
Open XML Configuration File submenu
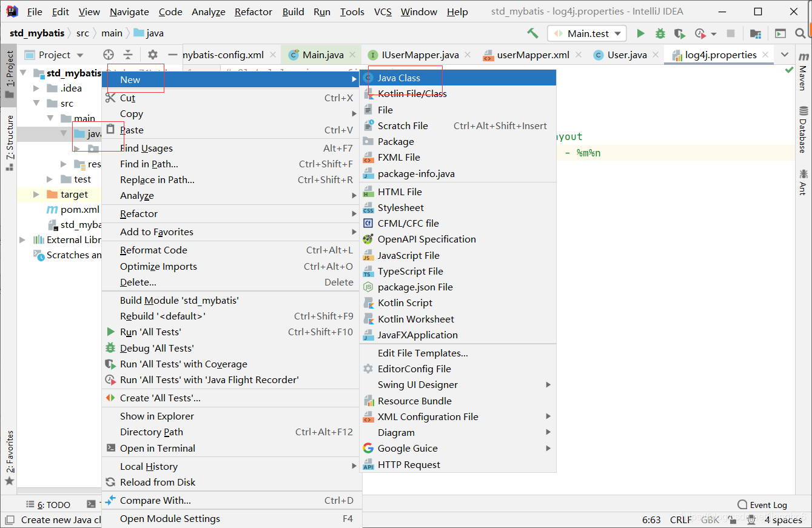click(x=458, y=416)
